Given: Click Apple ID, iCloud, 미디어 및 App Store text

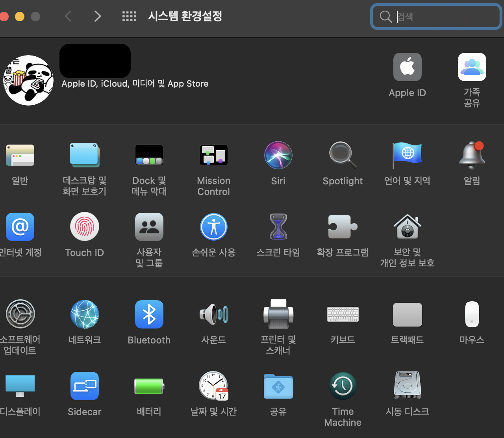Looking at the screenshot, I should tap(135, 84).
